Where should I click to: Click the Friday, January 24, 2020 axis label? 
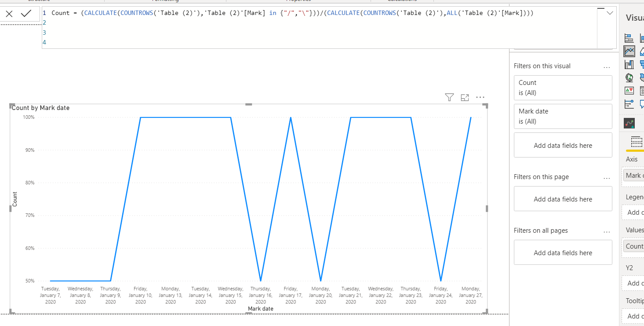[441, 295]
